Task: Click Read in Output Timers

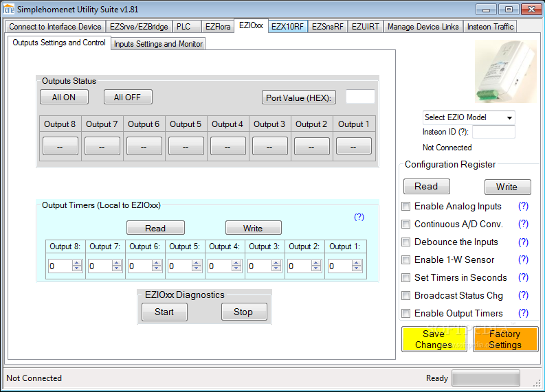Action: [x=155, y=228]
